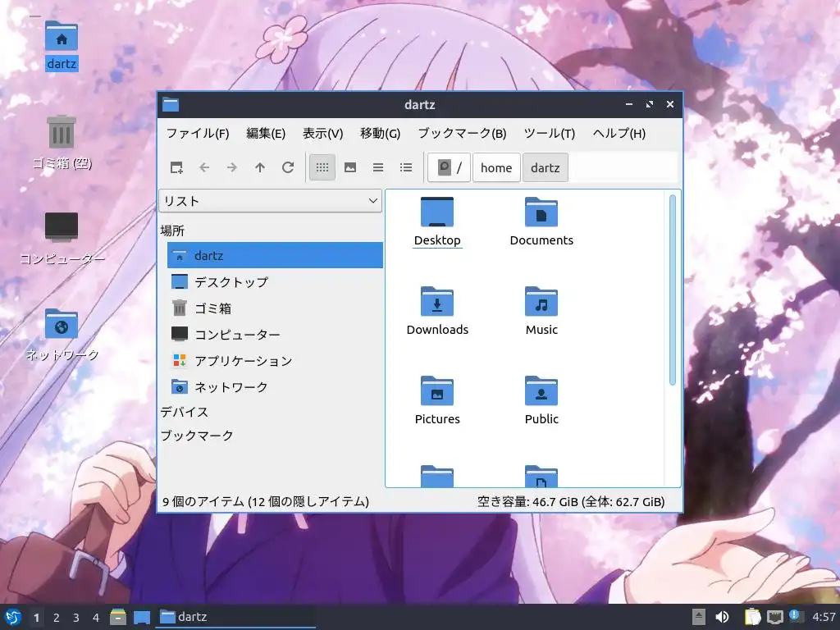Activate dartz window in taskbar
Screen dimensions: 840x630
coord(235,617)
